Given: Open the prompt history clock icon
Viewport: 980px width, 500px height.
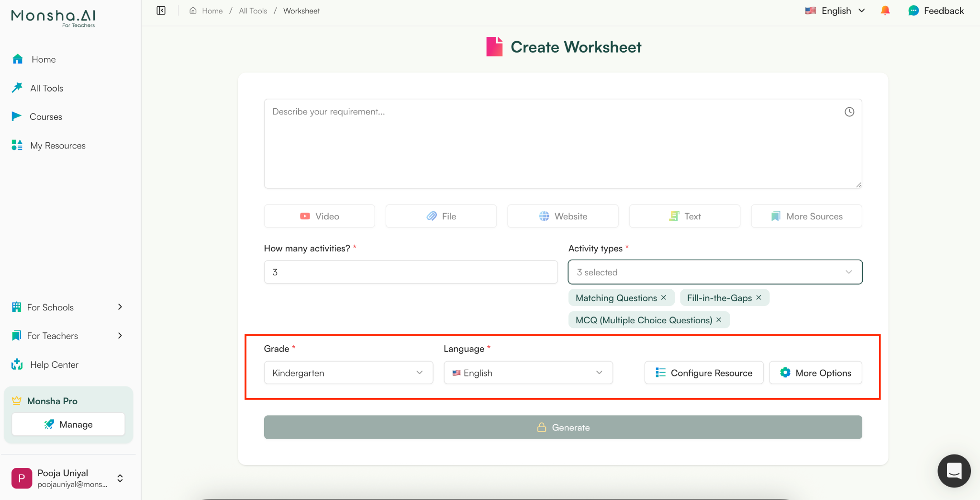Looking at the screenshot, I should point(849,112).
